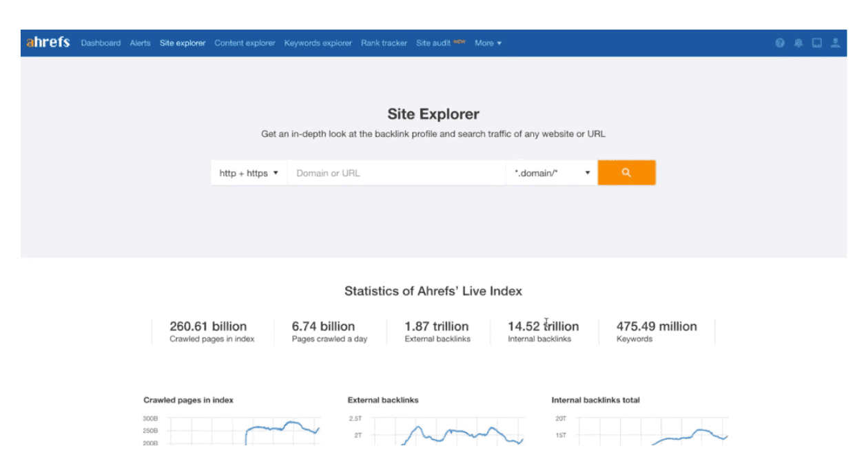Click the "Site Explorer" heading
The image size is (868, 475).
(433, 114)
